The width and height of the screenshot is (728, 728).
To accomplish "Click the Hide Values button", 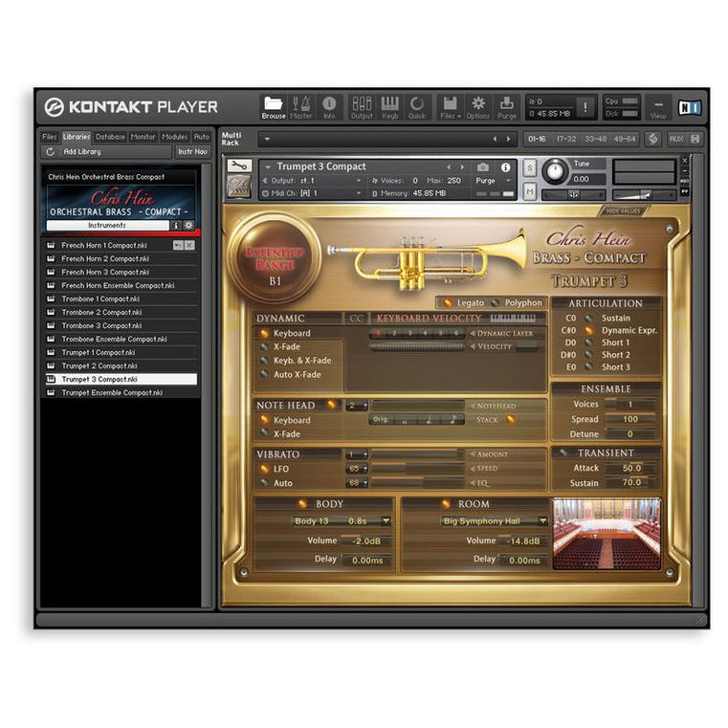I will (624, 211).
